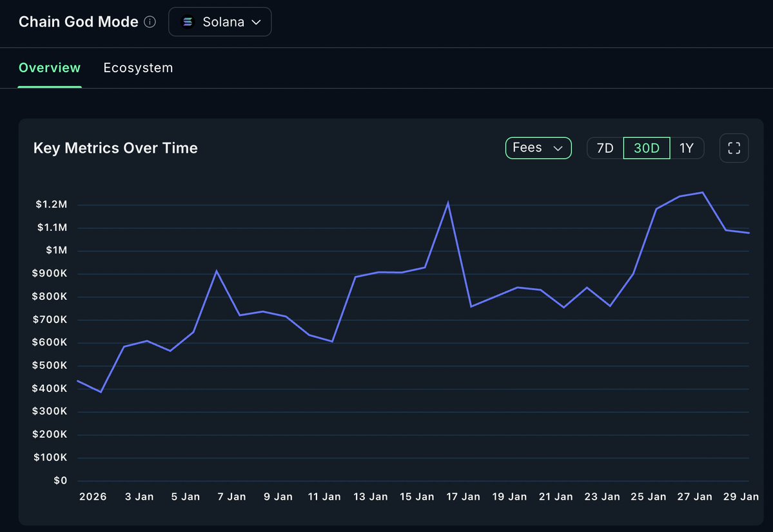Click the Chain God Mode title

[79, 22]
